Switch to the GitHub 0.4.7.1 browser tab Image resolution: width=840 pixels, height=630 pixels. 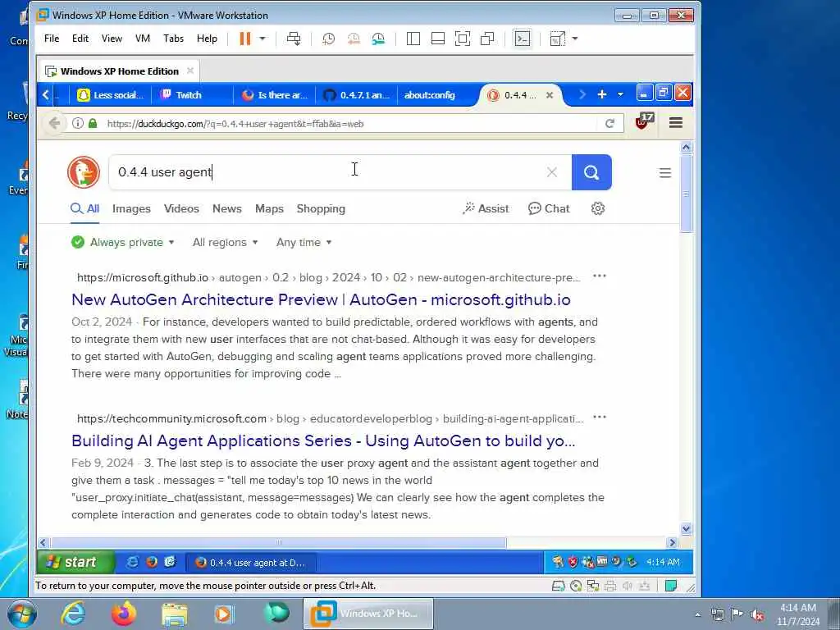pyautogui.click(x=356, y=95)
